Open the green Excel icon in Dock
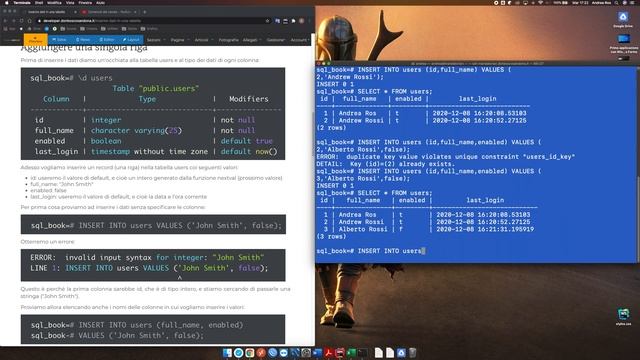The image size is (640, 360). [x=351, y=353]
